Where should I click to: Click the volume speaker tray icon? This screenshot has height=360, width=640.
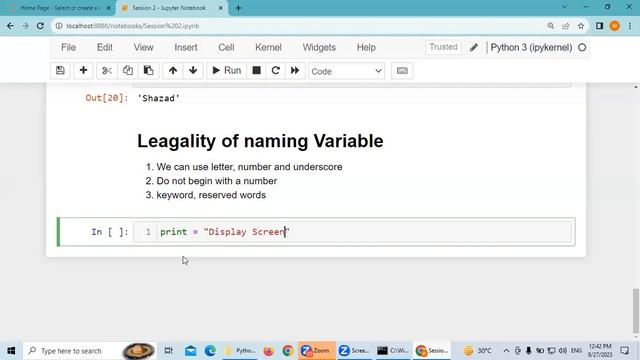[562, 351]
